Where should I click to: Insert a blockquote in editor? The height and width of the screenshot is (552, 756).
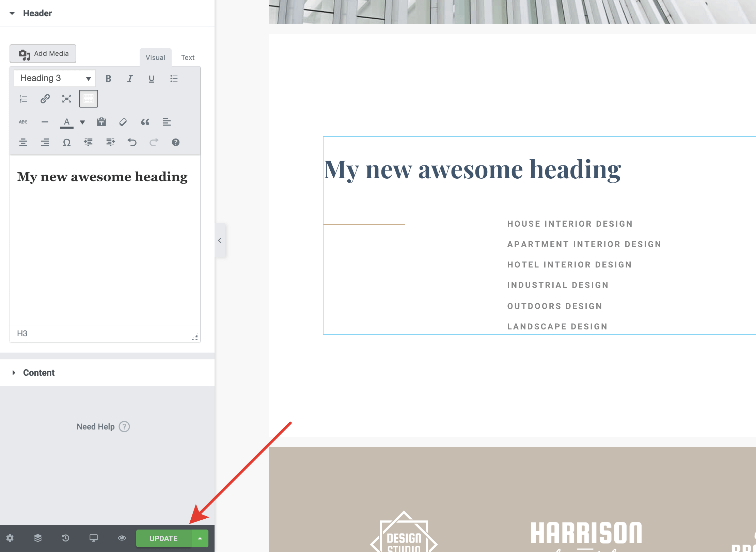tap(145, 122)
